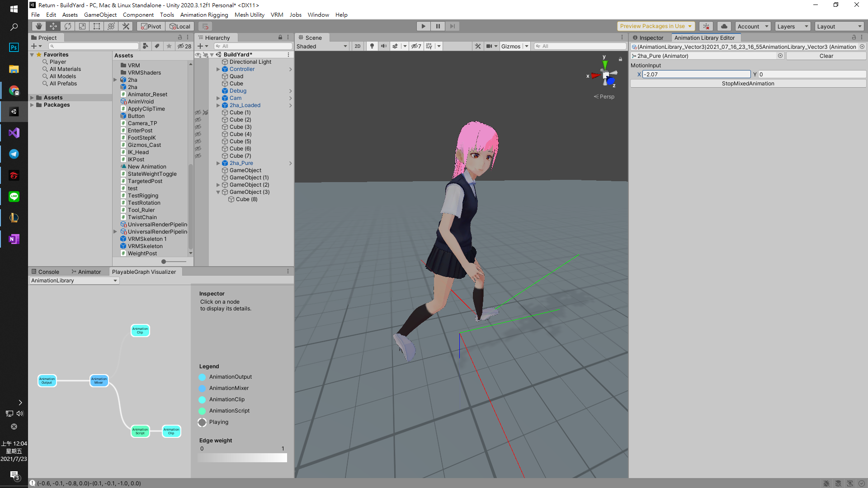Select the Transform tool
868x488 pixels.
[111, 26]
